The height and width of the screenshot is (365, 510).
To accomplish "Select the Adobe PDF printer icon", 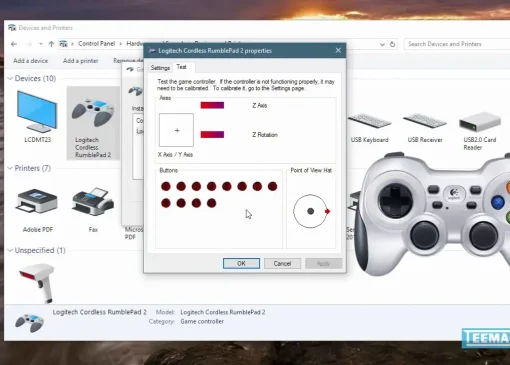I will [37, 201].
